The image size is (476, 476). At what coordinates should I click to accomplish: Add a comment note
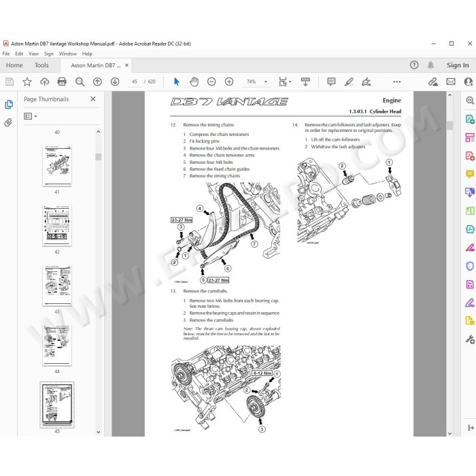point(331,82)
